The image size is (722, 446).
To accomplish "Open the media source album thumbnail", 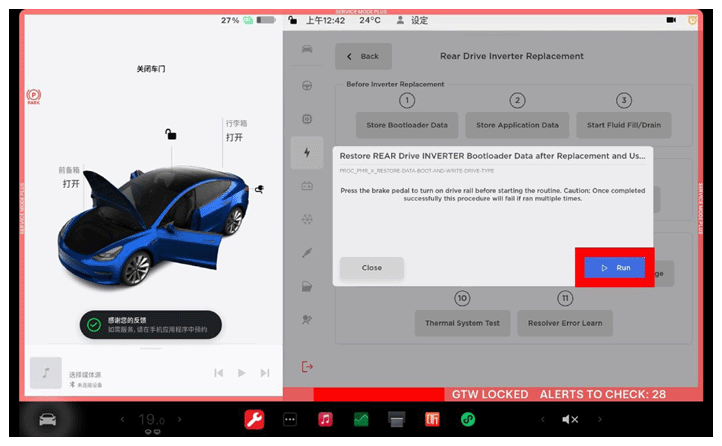I will [46, 373].
